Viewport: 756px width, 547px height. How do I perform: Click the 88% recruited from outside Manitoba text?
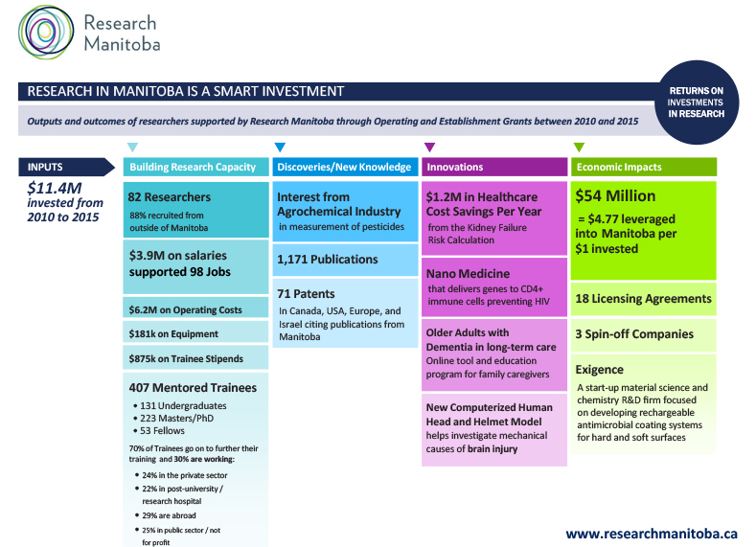pos(169,221)
